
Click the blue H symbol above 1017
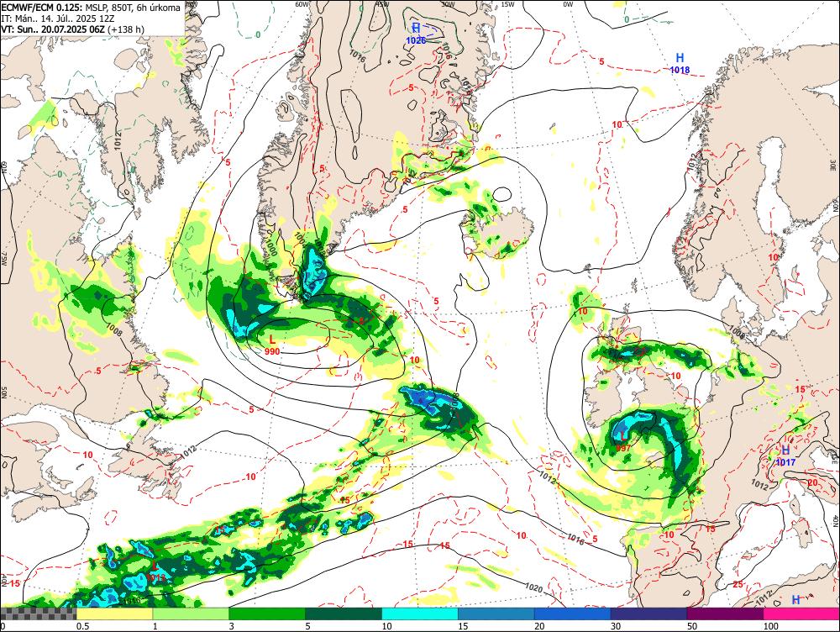[786, 450]
